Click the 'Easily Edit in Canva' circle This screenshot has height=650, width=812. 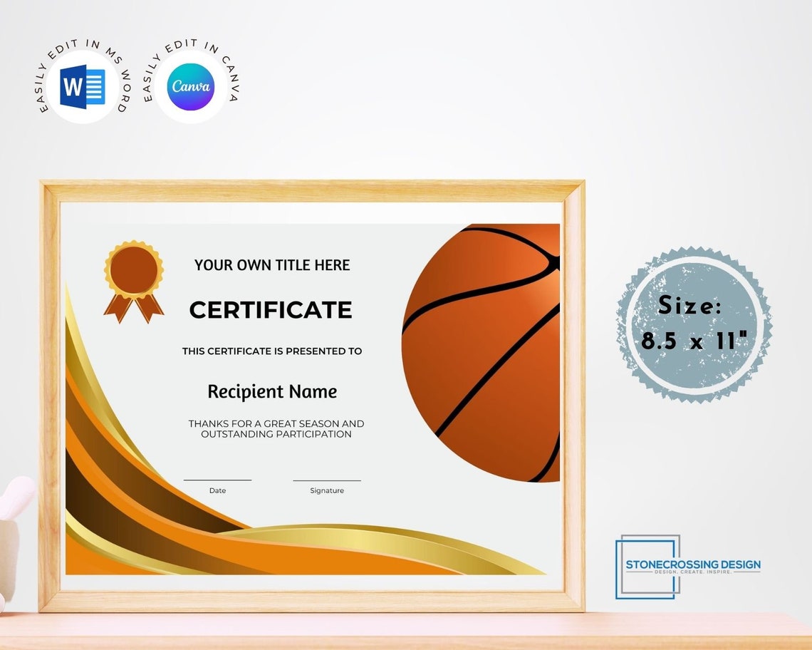[190, 86]
